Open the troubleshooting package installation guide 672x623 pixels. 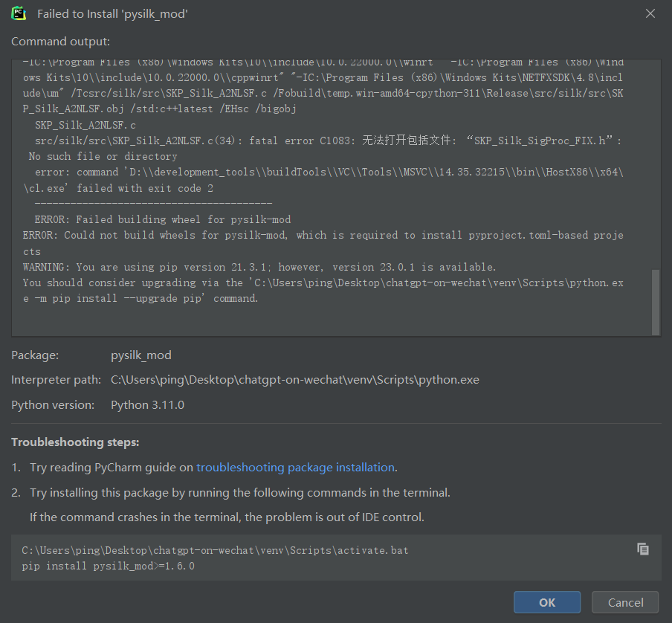coord(294,468)
